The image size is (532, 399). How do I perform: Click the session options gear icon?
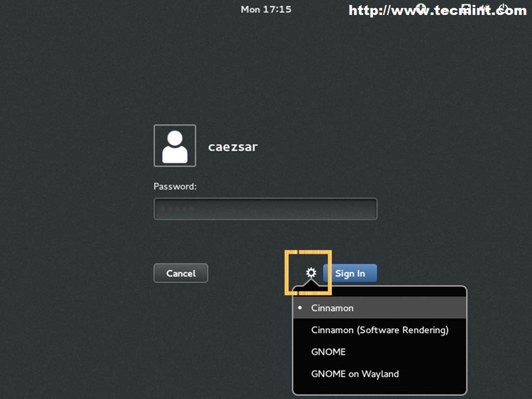pos(311,273)
